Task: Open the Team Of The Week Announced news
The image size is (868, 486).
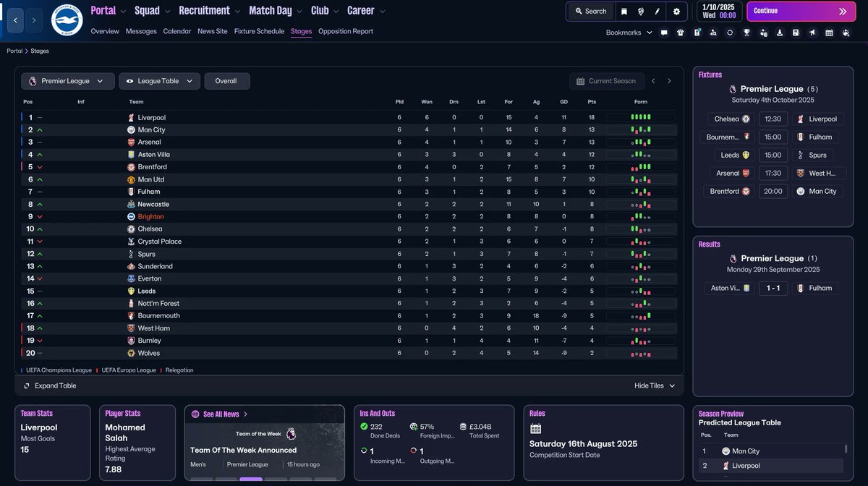Action: coord(243,450)
